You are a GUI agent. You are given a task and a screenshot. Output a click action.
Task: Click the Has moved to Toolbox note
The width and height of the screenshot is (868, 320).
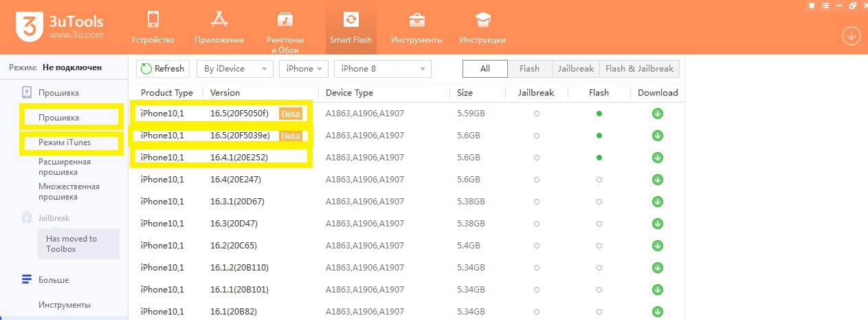click(78, 244)
